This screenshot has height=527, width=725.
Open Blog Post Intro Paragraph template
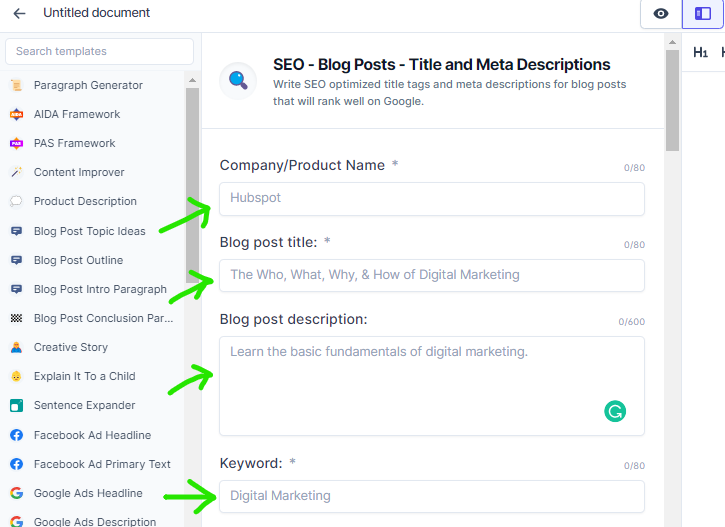coord(100,289)
